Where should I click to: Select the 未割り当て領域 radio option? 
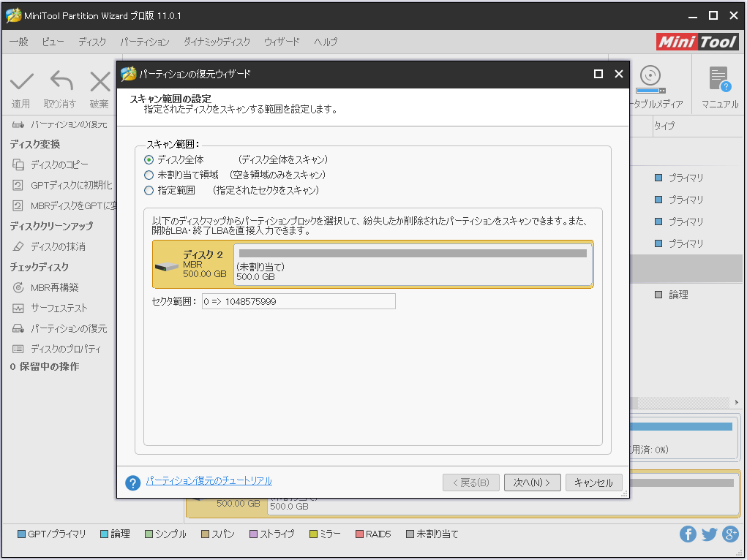(x=149, y=175)
